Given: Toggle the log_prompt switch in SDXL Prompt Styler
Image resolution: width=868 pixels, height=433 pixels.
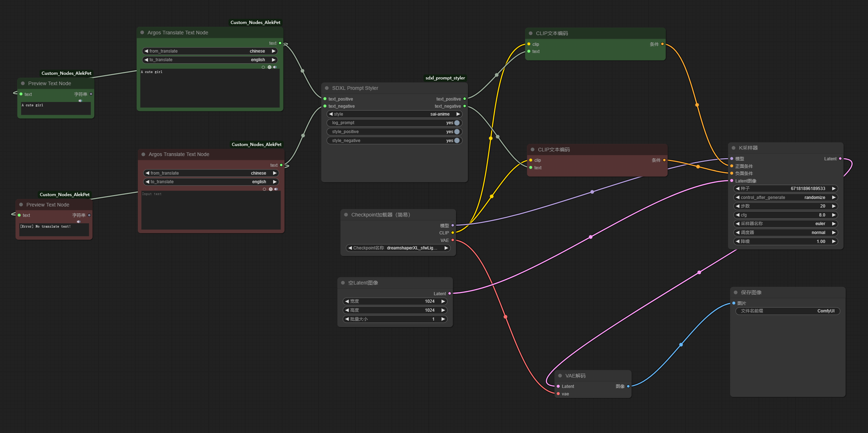Looking at the screenshot, I should pos(457,123).
